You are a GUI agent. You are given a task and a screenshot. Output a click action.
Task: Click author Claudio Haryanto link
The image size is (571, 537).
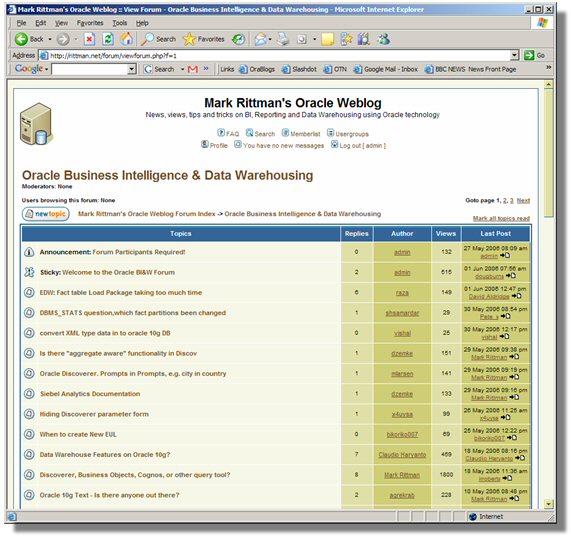[402, 455]
